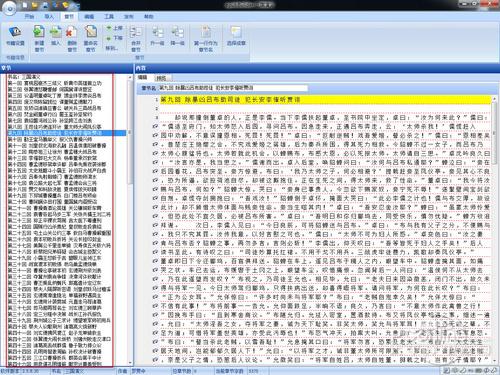Click the merge chapters (合并章节) icon
The image size is (500, 375).
click(x=136, y=38)
